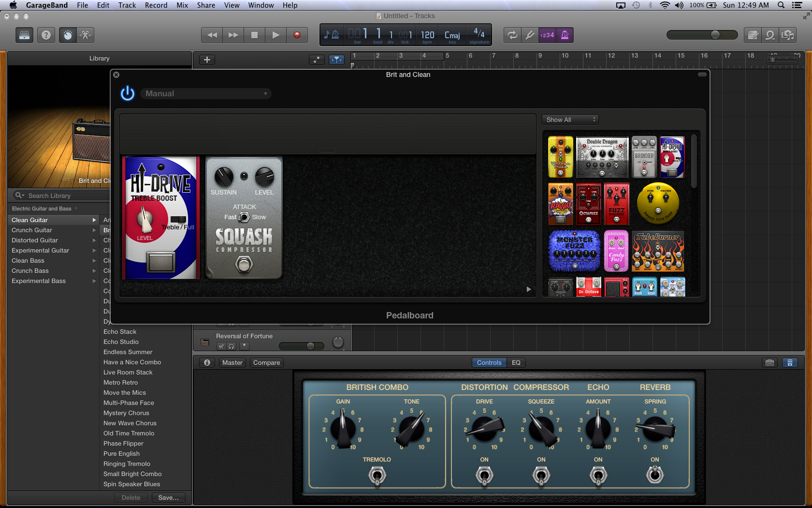Open the Show All pedal filter dropdown
The image size is (812, 508).
570,120
